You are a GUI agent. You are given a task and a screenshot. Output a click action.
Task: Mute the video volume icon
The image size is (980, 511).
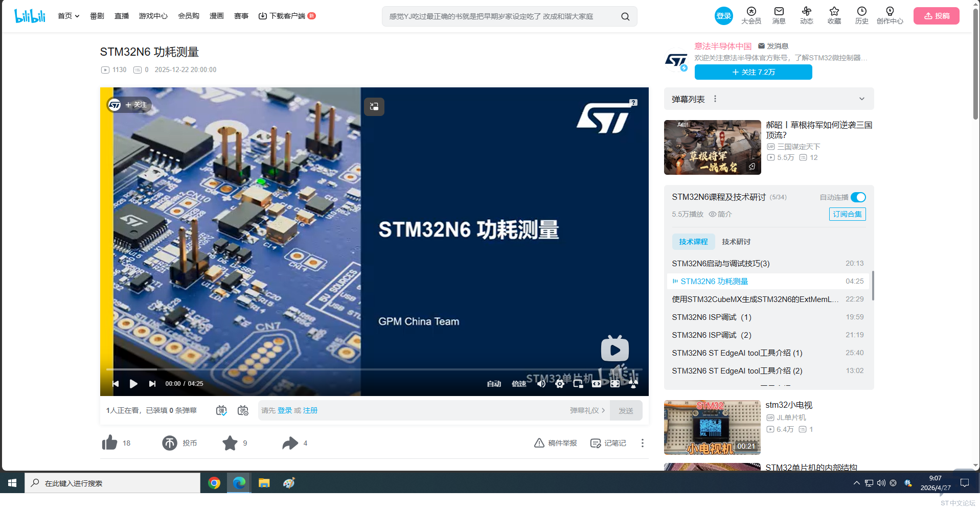click(x=541, y=384)
